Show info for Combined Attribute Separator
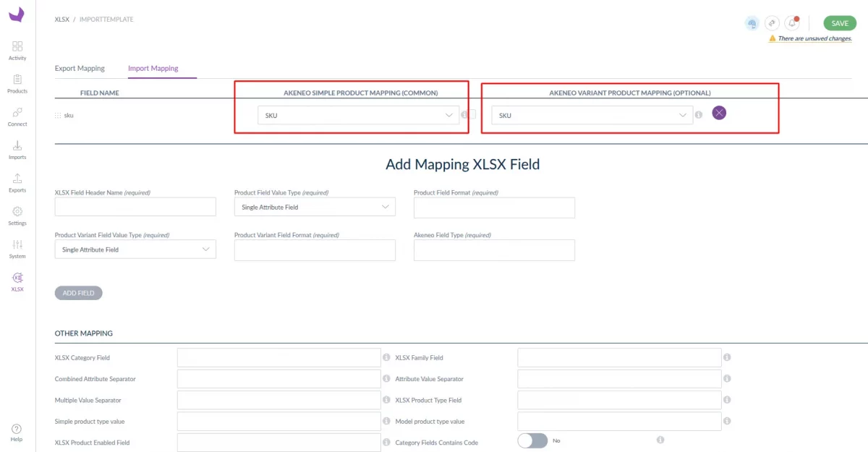868x452 pixels. [386, 378]
